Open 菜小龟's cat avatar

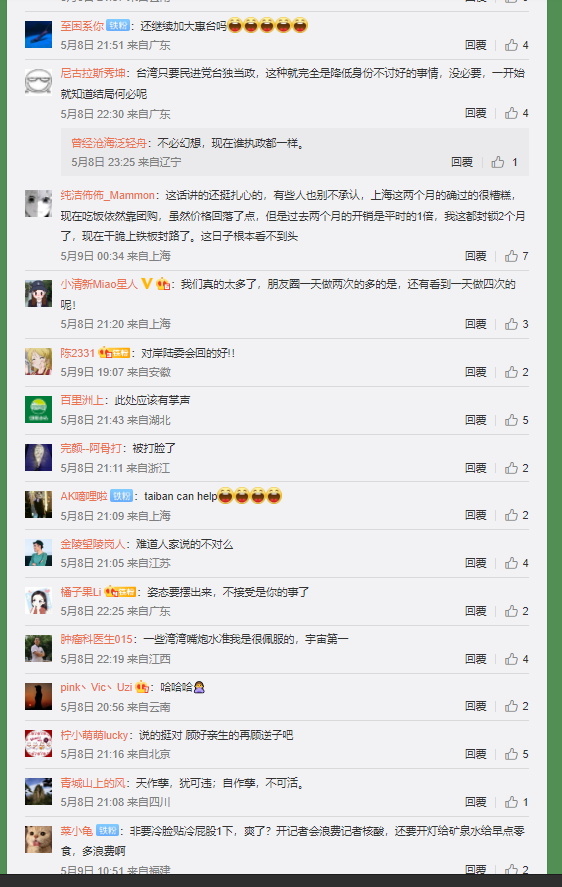[38, 839]
